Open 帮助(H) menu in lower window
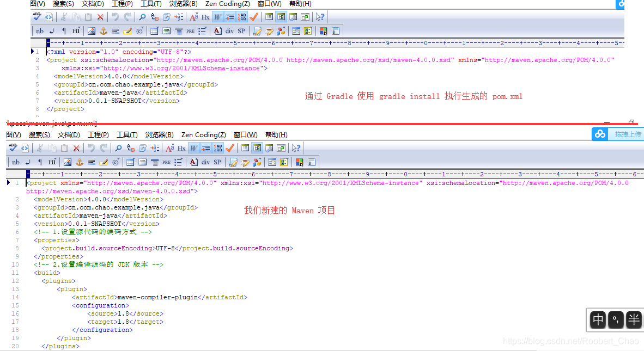Image resolution: width=644 pixels, height=351 pixels. pyautogui.click(x=276, y=134)
